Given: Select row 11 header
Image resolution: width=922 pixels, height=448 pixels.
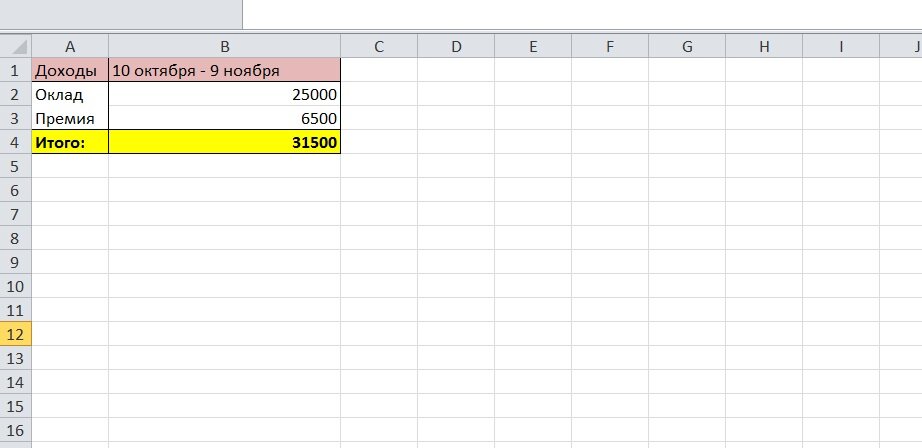Looking at the screenshot, I should [15, 310].
